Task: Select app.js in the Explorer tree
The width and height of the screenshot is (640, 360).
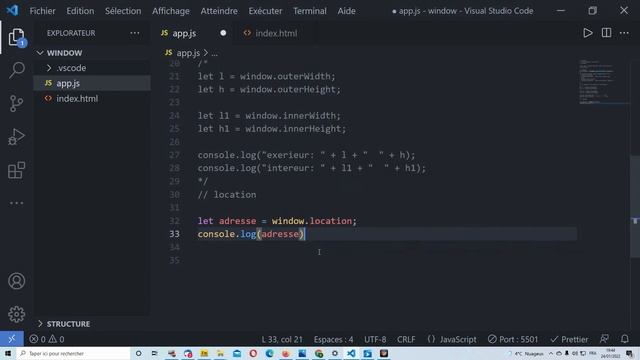Action: pos(92,83)
